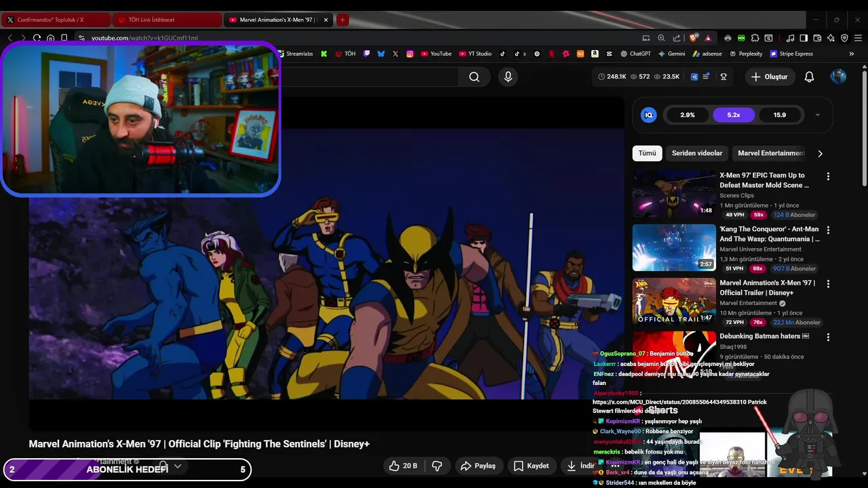Viewport: 868px width, 488px height.
Task: Click the Oluştur create button
Action: (x=769, y=77)
